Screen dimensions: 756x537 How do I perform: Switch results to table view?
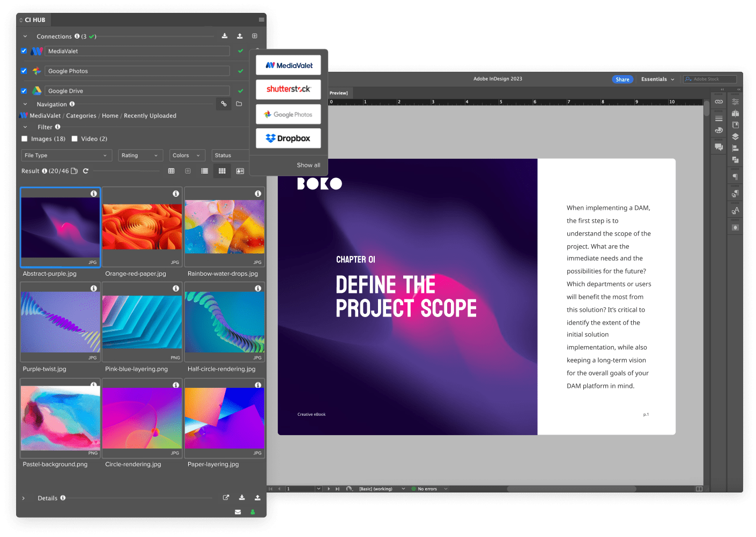click(x=171, y=171)
